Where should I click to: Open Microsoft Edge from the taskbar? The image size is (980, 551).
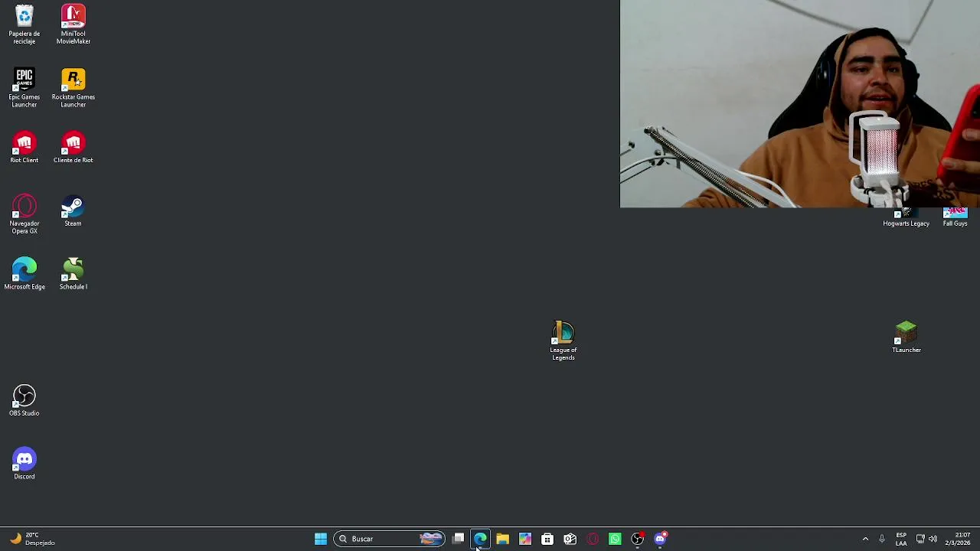[480, 539]
